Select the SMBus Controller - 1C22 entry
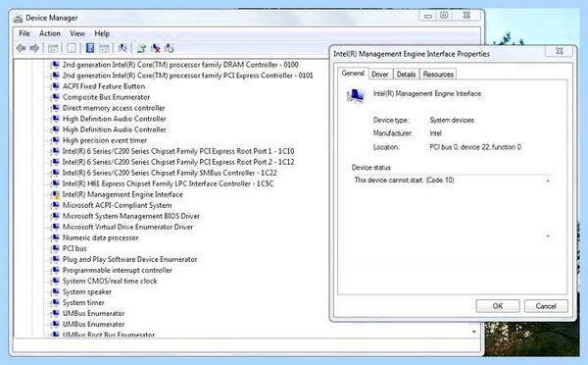 (170, 173)
